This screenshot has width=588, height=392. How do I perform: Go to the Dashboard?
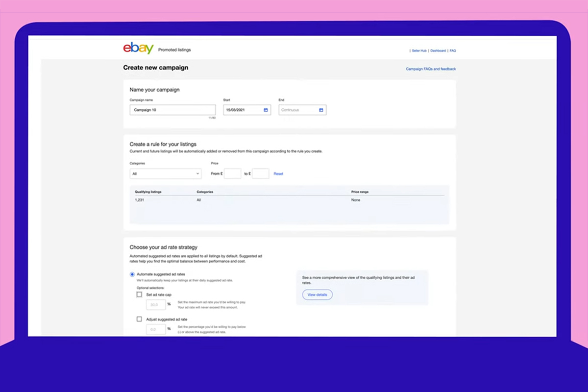pyautogui.click(x=438, y=50)
